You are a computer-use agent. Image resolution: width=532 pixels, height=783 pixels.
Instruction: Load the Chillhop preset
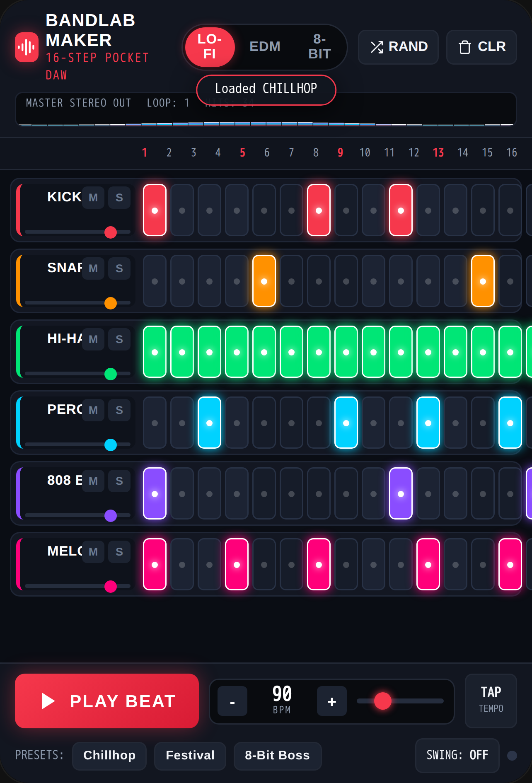pos(109,756)
